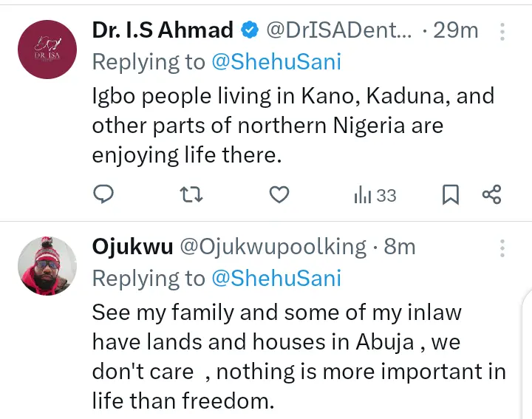Open @ShehuSani link in Ojukwu's reply
The image size is (532, 419).
[277, 278]
